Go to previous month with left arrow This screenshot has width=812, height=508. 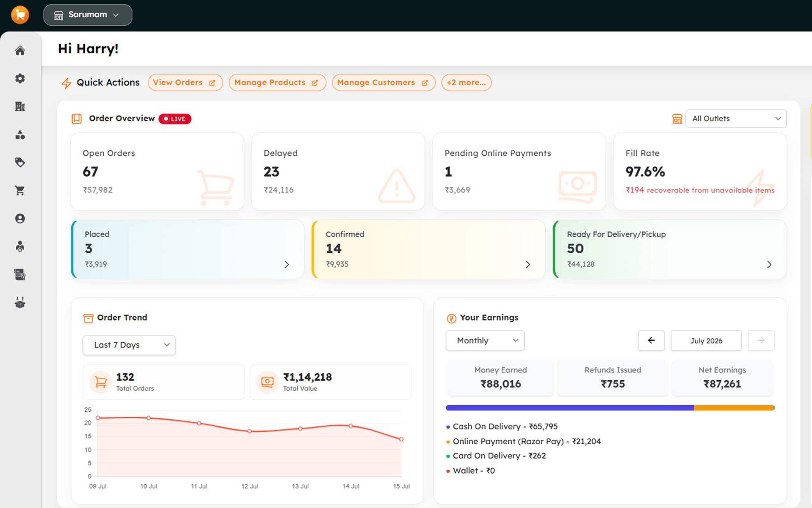[x=651, y=340]
